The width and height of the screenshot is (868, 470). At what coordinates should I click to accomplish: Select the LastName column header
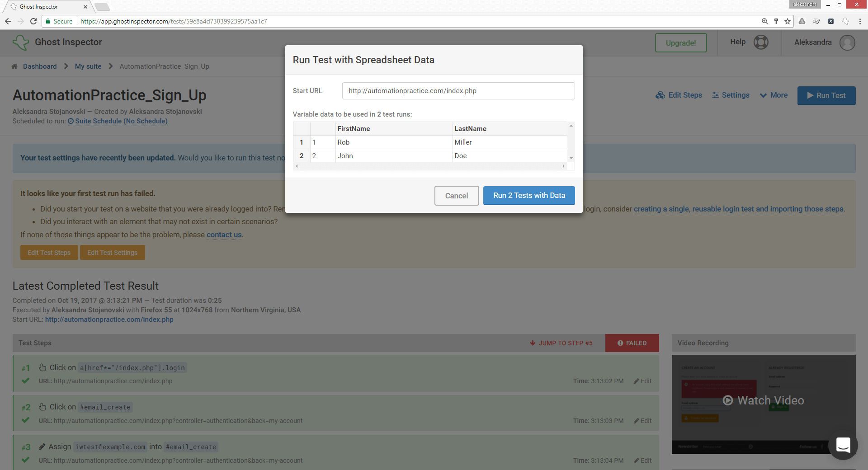[x=509, y=129]
